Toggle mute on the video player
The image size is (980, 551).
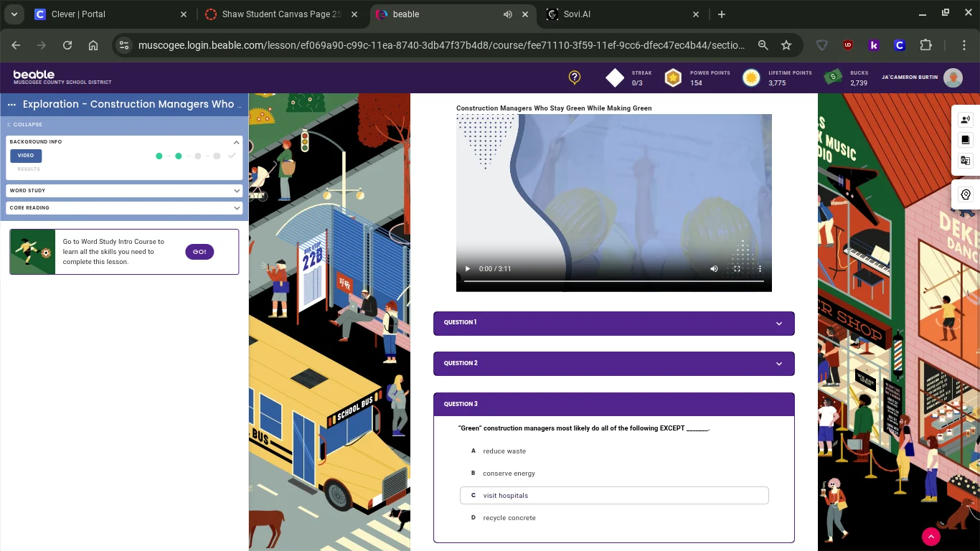[x=714, y=268]
